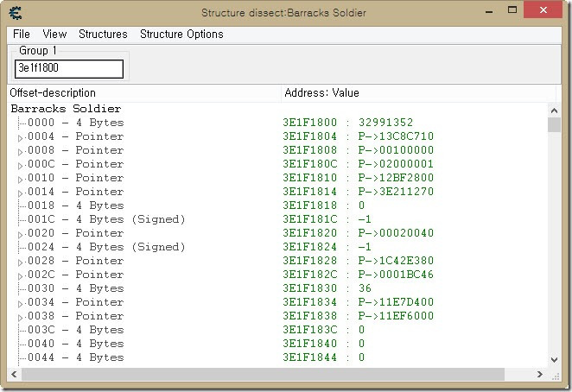This screenshot has height=392, width=572.
Task: Expand the 0004 Pointer node
Action: tap(21, 138)
